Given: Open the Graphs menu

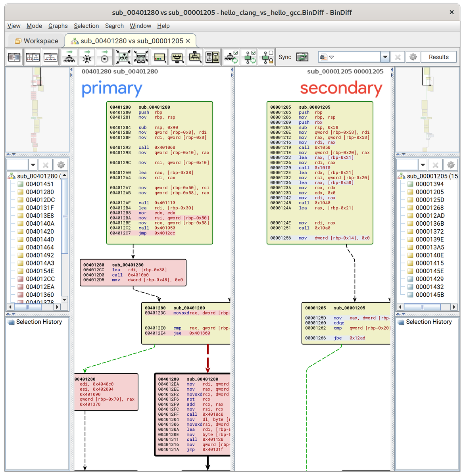Looking at the screenshot, I should 58,26.
